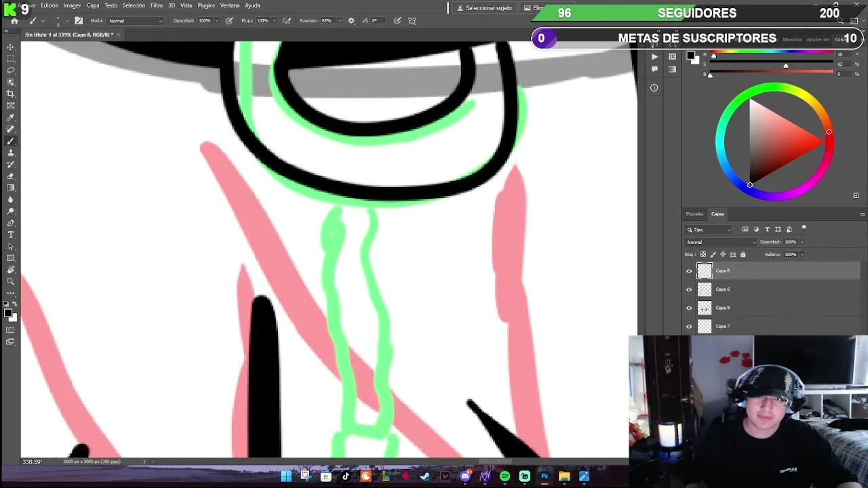Select the Lasso tool
Image resolution: width=868 pixels, height=488 pixels.
pos(11,70)
